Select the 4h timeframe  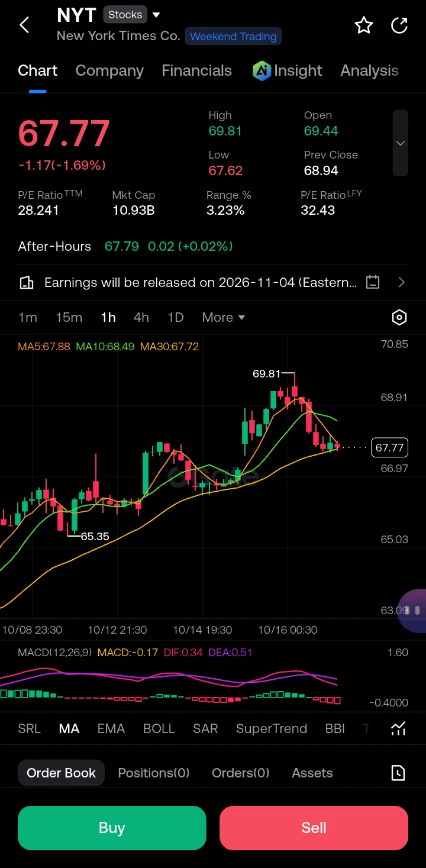coord(141,318)
